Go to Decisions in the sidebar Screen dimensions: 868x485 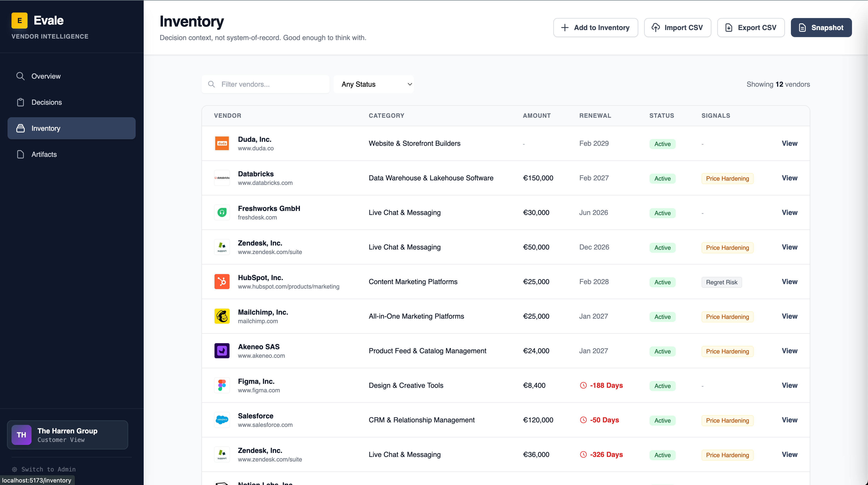click(47, 102)
